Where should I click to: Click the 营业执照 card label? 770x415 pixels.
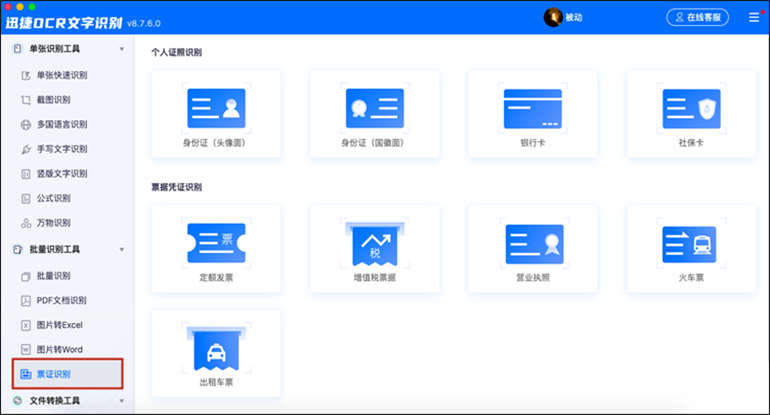click(533, 278)
